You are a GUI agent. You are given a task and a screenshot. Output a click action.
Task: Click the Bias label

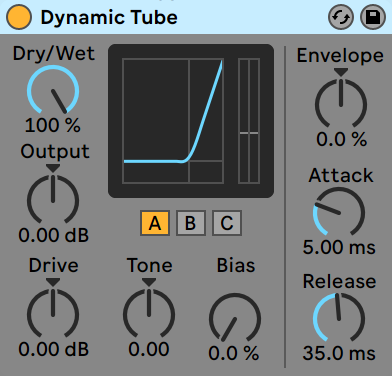point(236,265)
